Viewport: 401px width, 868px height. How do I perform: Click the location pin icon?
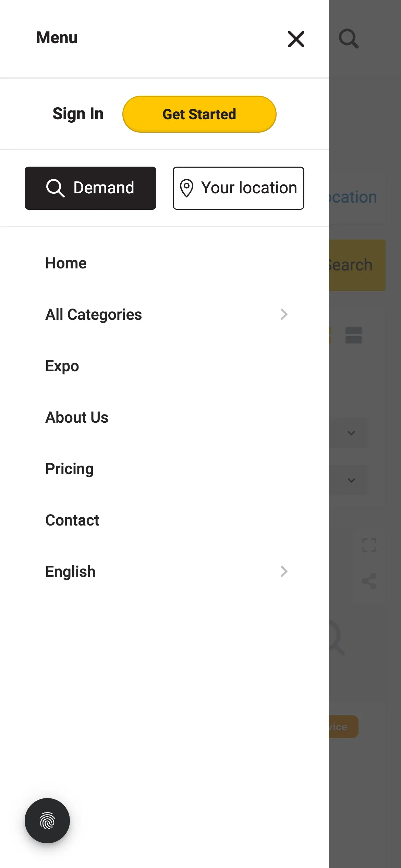187,188
